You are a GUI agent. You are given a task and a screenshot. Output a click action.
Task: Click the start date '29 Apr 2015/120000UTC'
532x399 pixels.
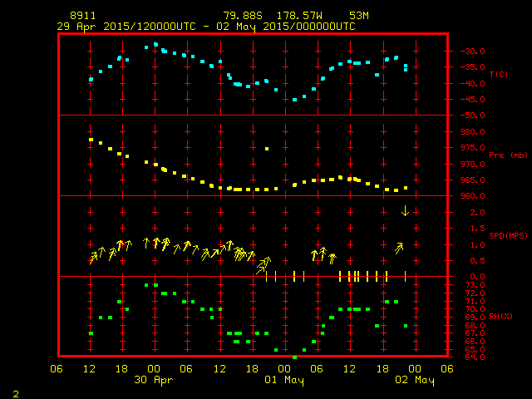tap(126, 27)
